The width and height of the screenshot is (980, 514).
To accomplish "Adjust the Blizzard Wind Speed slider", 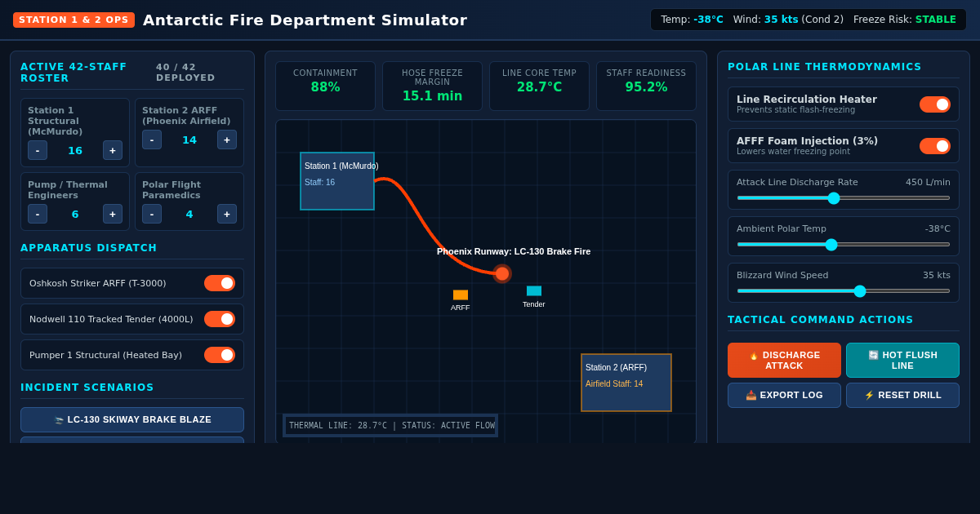I will pos(844,290).
